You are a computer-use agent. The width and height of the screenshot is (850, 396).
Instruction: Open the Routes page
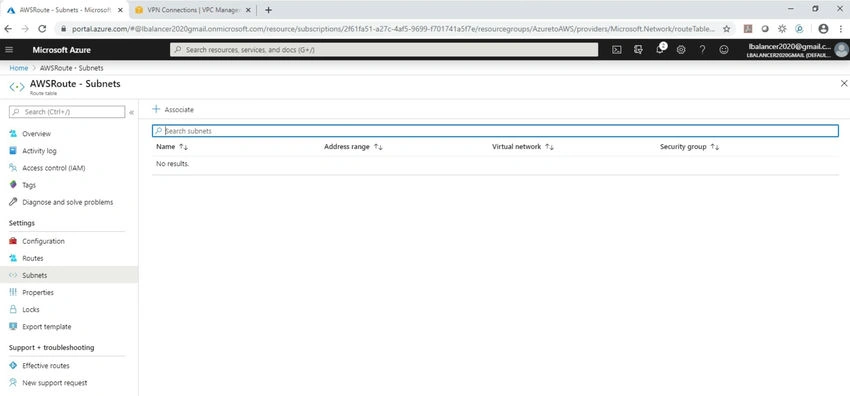tap(33, 258)
